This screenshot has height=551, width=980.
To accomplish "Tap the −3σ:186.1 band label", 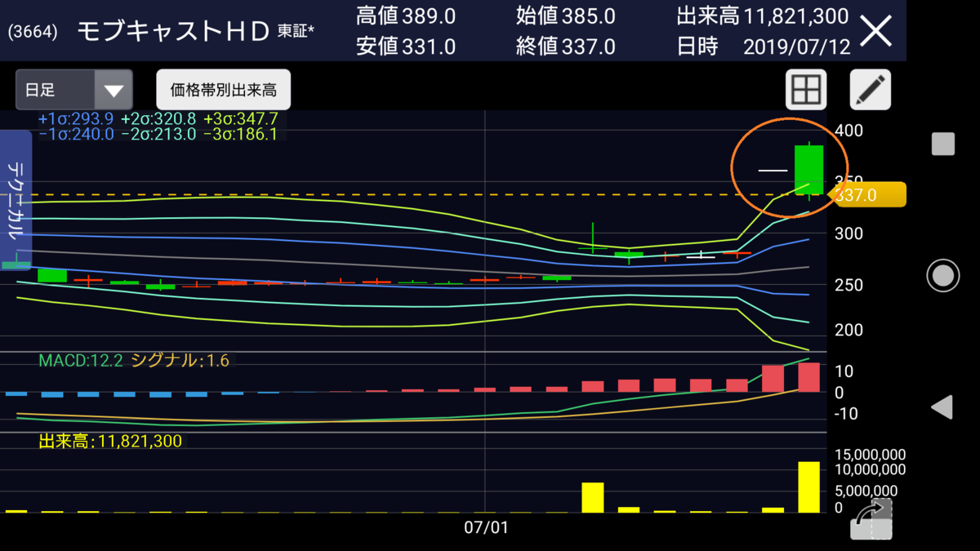I will (241, 134).
